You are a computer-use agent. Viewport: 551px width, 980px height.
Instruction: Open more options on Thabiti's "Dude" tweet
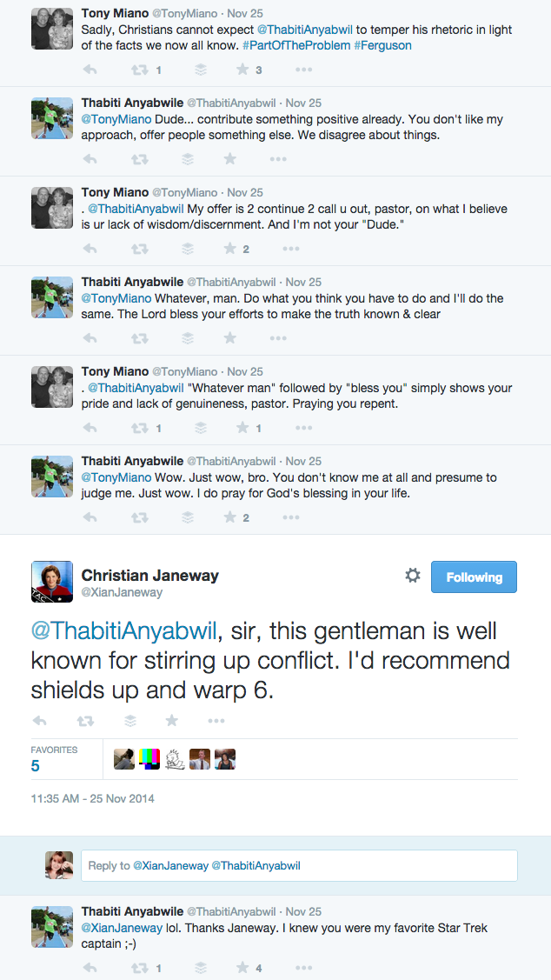278,159
